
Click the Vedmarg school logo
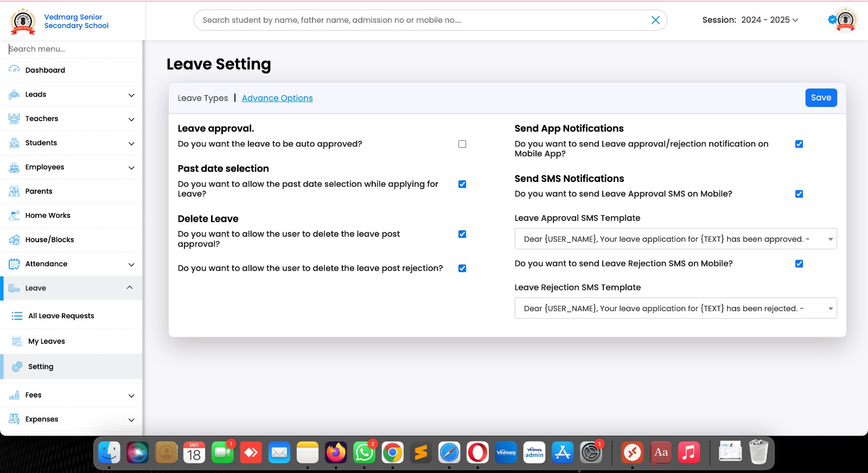[23, 21]
